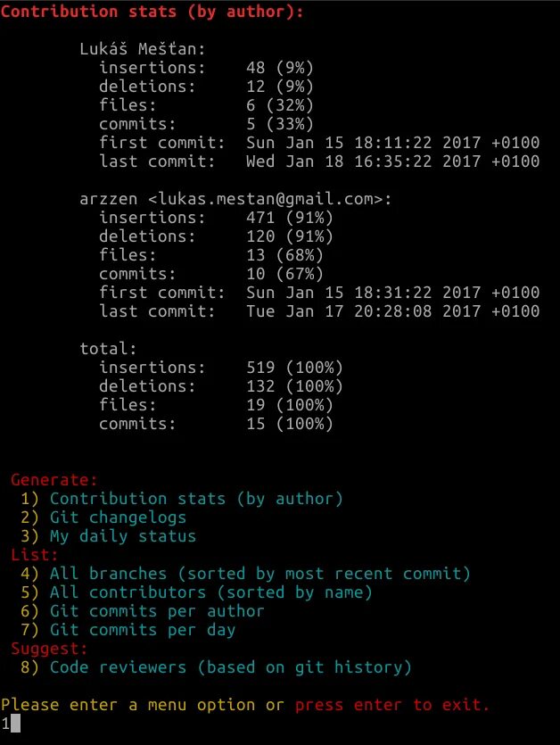Pick option 8 Code reviewers suggestion
Screen dimensions: 560x745
click(216, 667)
